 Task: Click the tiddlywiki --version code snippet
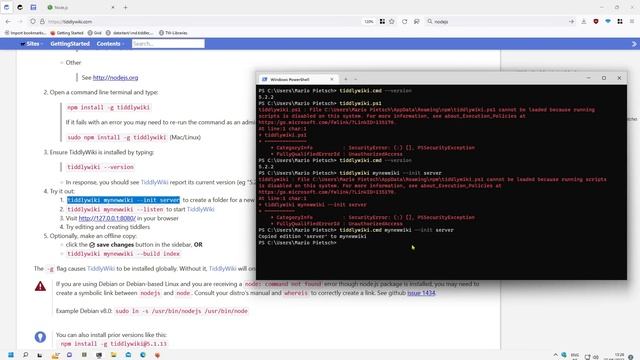click(x=100, y=167)
